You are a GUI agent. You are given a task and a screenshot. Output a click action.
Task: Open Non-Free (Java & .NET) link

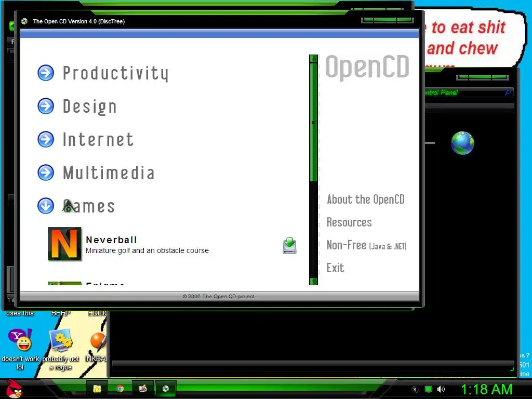point(366,245)
